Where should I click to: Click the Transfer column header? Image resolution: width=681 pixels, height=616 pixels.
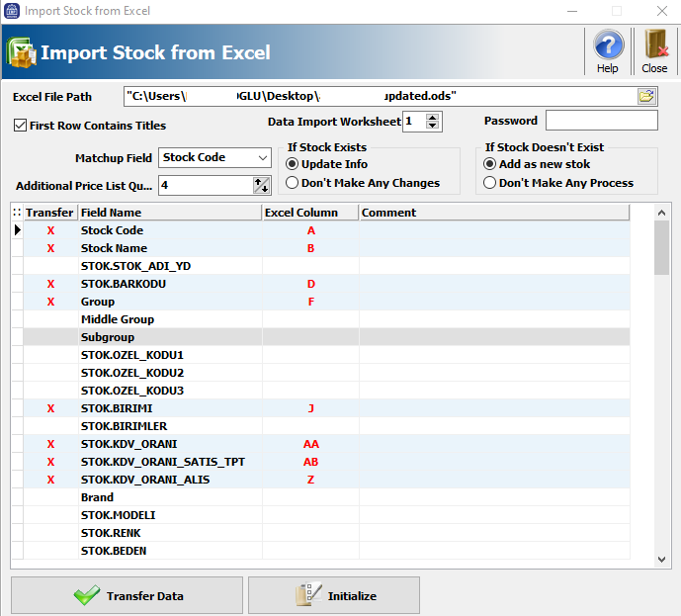50,213
